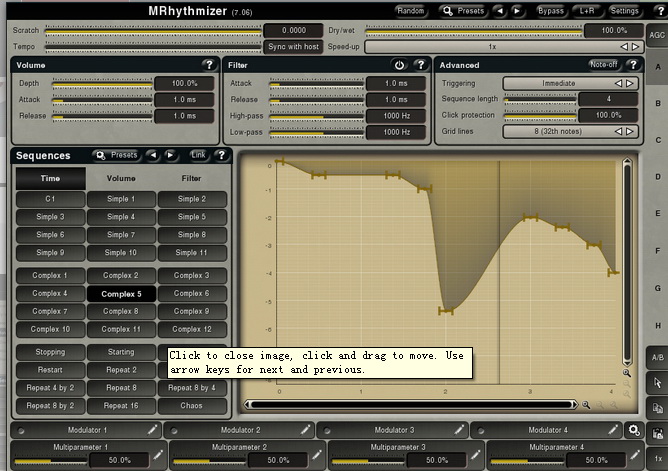Click the Sequence length value field
This screenshot has height=471, width=668.
click(608, 99)
